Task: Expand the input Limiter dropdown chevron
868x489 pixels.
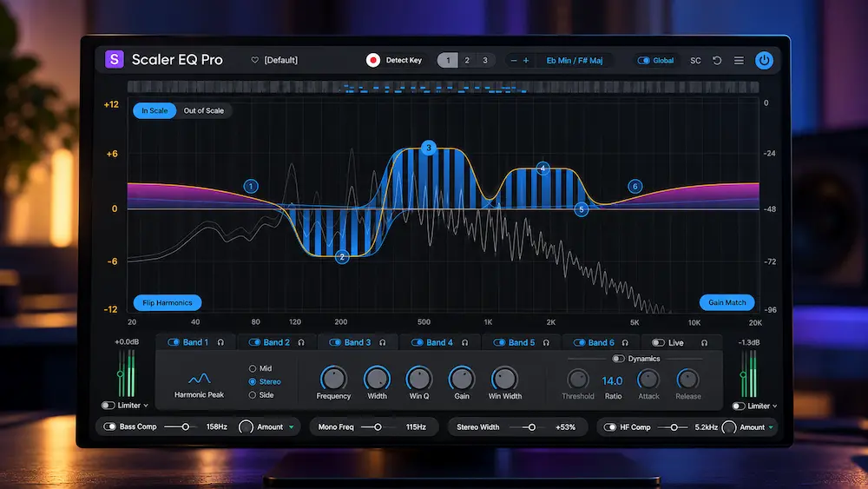Action: 146,406
